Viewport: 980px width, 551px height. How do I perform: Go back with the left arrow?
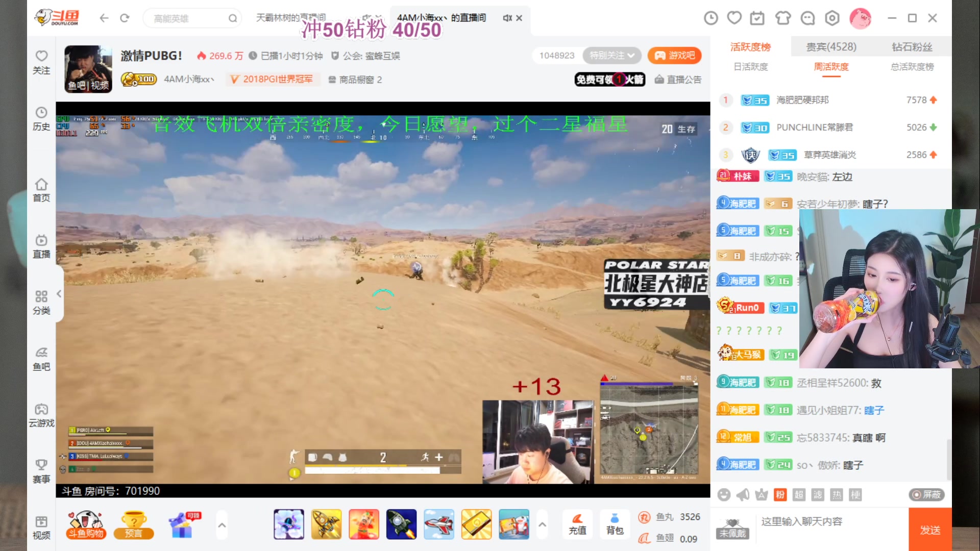click(x=104, y=18)
